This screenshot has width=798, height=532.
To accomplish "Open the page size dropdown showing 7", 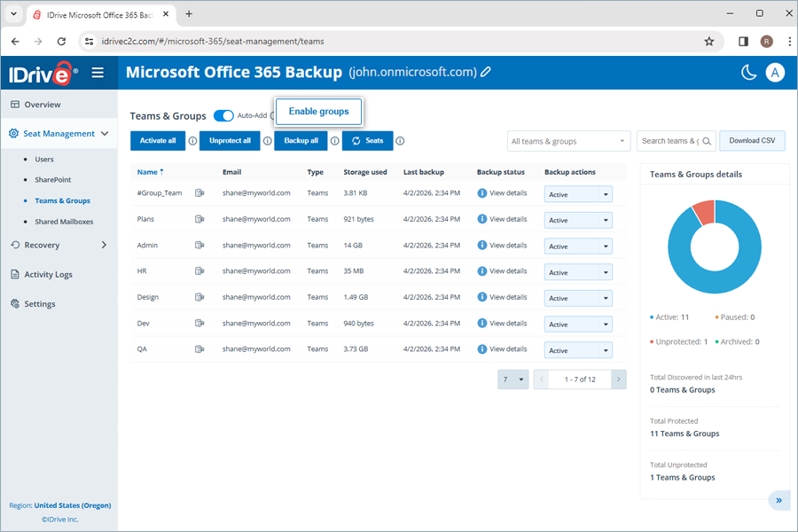I will 512,379.
